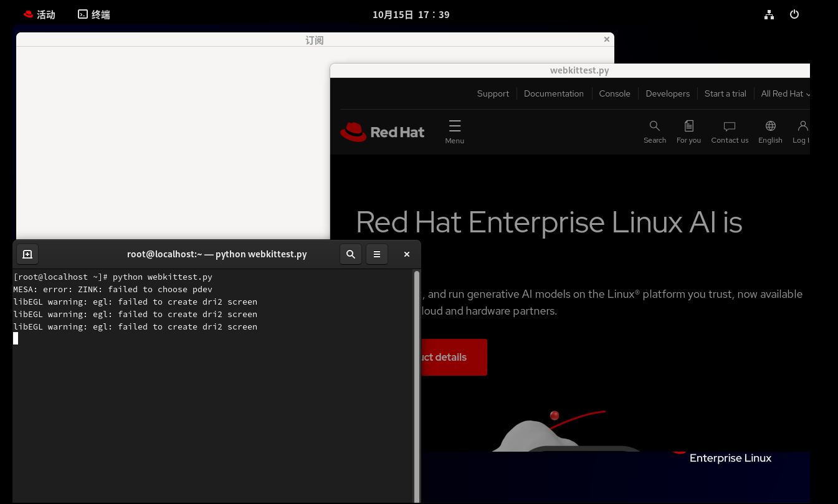Image resolution: width=838 pixels, height=504 pixels.
Task: Open the For you icon
Action: coord(688,131)
